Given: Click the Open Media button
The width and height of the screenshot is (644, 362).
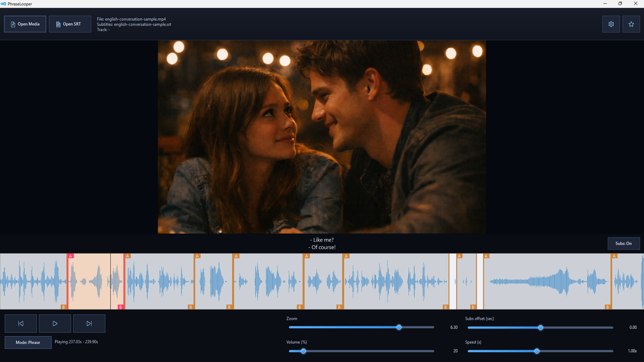Looking at the screenshot, I should [x=25, y=24].
